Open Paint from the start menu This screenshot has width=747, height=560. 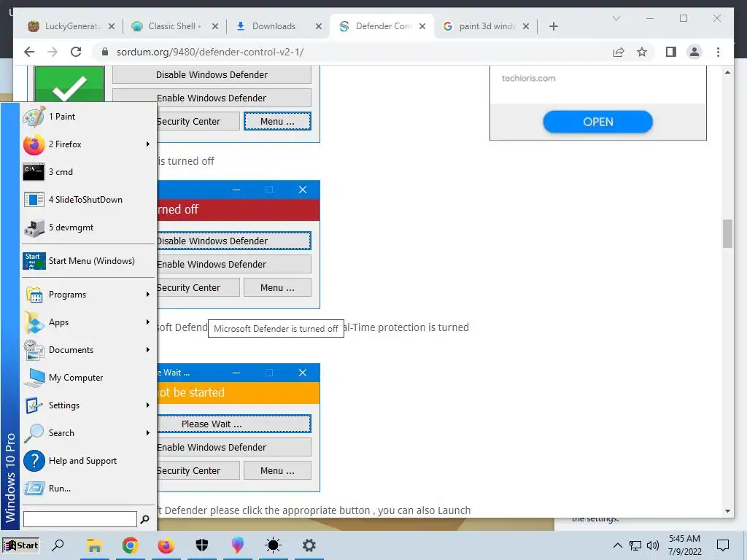click(88, 117)
